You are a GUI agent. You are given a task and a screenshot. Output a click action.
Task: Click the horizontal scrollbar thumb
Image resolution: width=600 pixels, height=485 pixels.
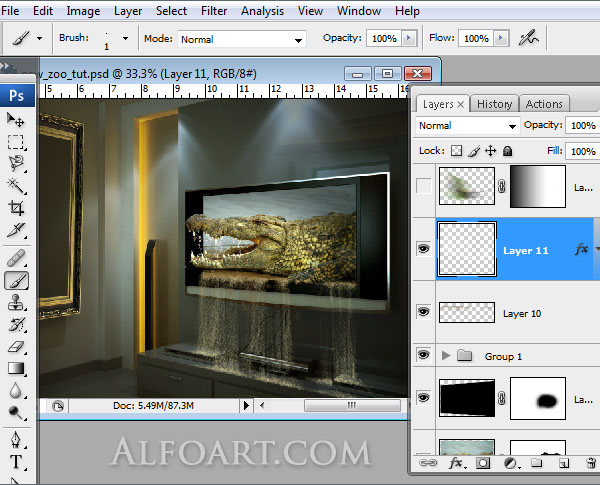coord(352,405)
